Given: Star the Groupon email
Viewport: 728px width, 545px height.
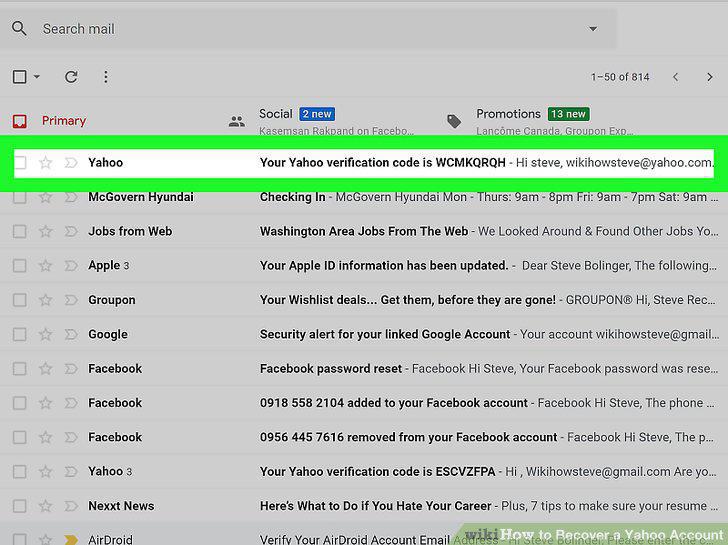Looking at the screenshot, I should tap(45, 300).
